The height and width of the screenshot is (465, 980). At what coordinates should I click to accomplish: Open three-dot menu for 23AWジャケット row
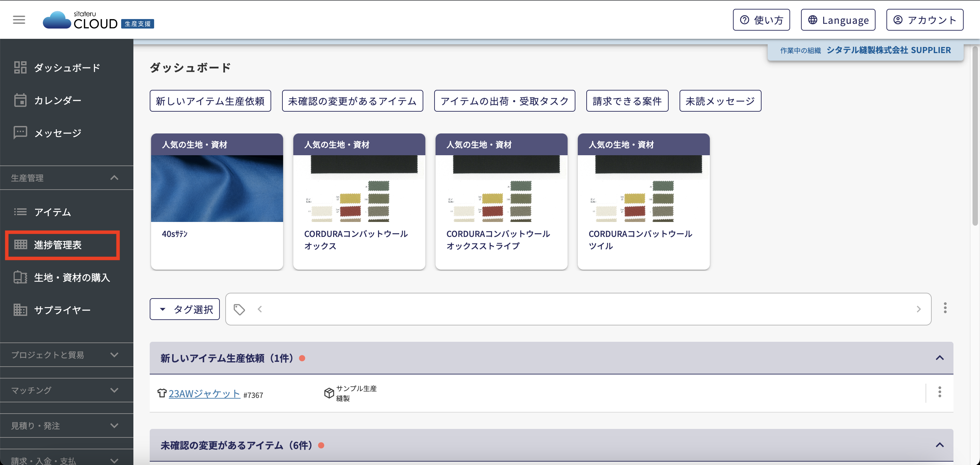939,392
